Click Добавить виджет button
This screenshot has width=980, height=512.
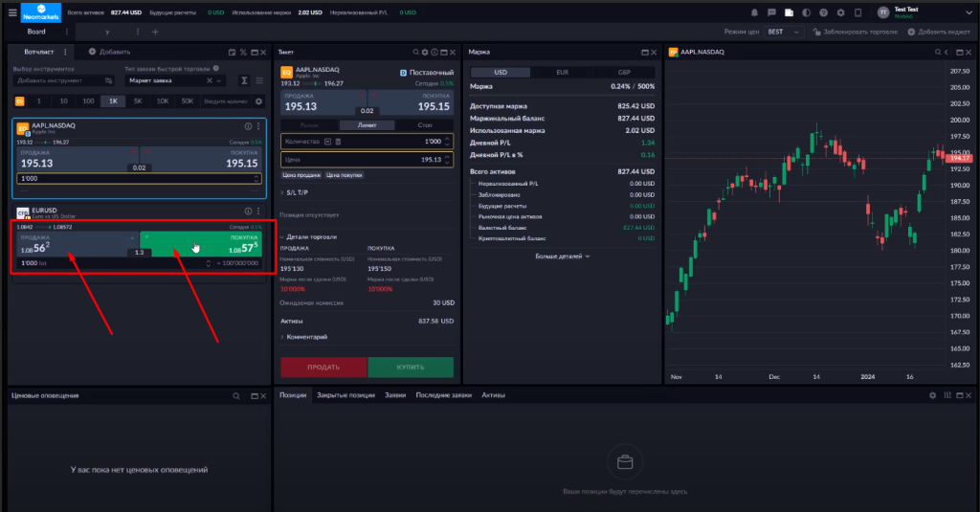tap(939, 32)
